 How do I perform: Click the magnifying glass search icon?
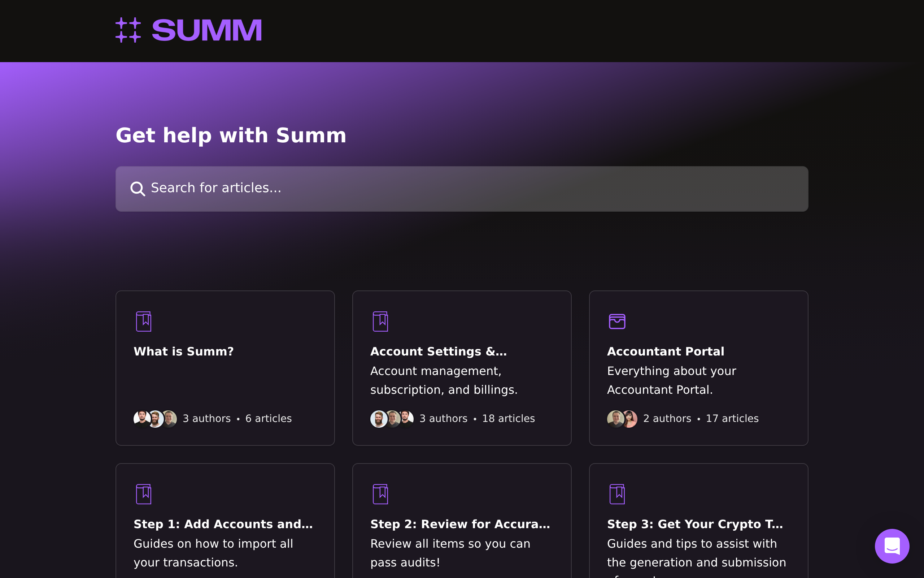tap(138, 189)
